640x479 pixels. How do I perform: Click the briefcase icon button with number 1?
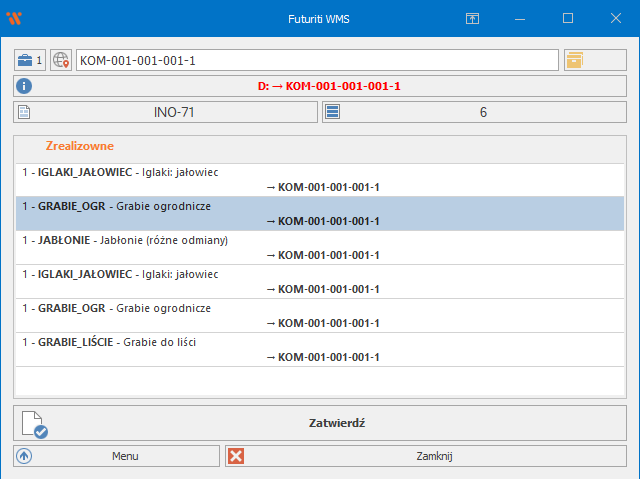(x=30, y=60)
